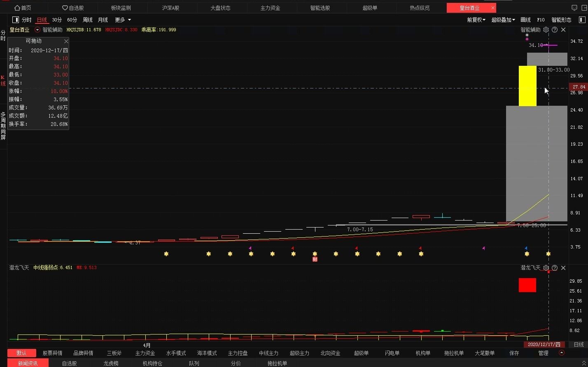The height and width of the screenshot is (367, 588).
Task: Select the 品牌舆情 indicator tab
Action: 83,353
